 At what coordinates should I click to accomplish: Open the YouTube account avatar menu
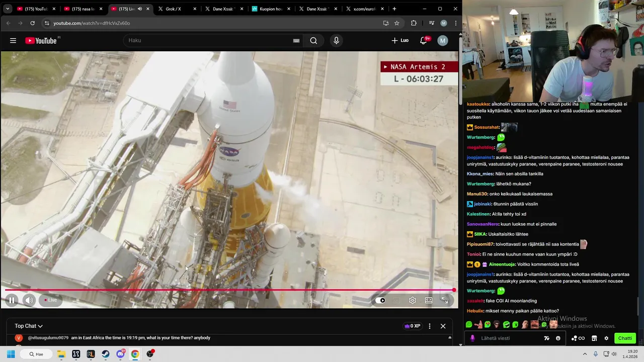[x=443, y=41]
